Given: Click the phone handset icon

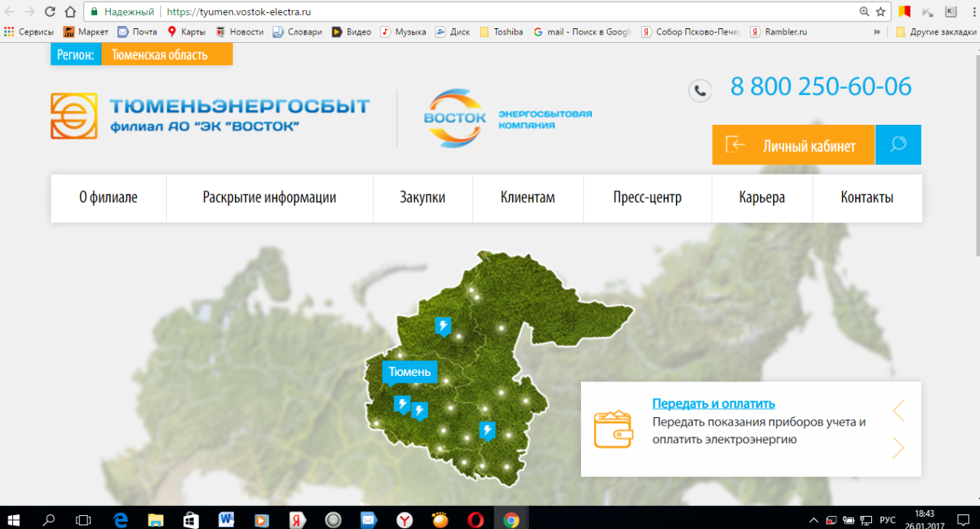Looking at the screenshot, I should (700, 90).
